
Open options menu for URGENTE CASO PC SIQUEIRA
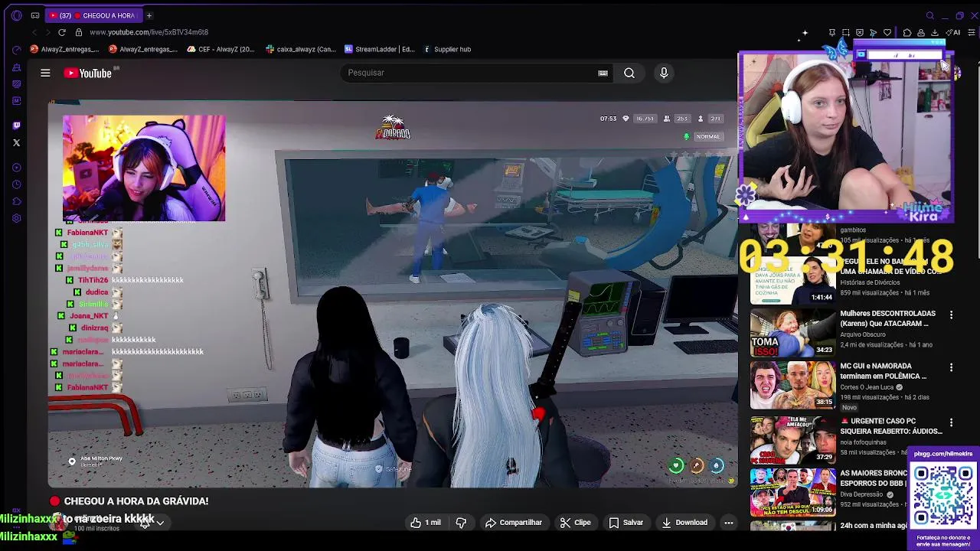click(x=951, y=422)
